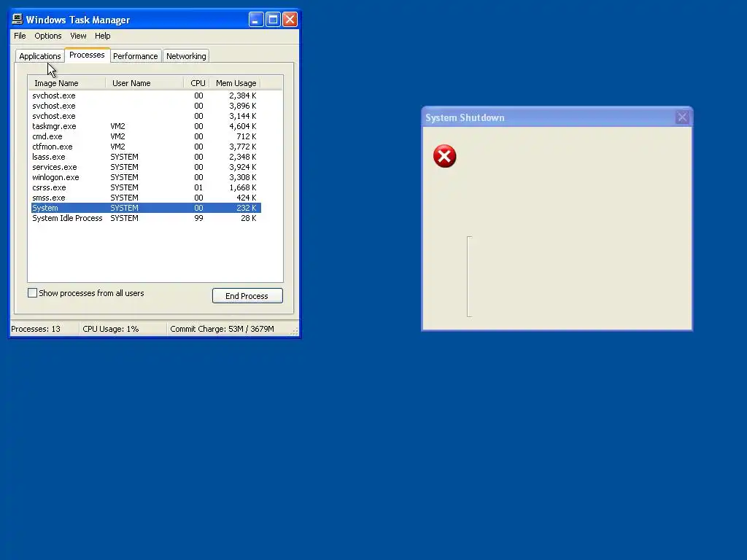Image resolution: width=747 pixels, height=560 pixels.
Task: Select the highlighted System process row
Action: click(x=146, y=208)
